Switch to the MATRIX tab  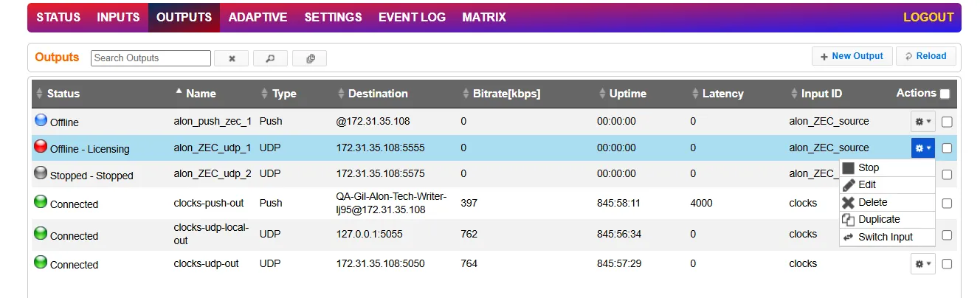pyautogui.click(x=484, y=17)
